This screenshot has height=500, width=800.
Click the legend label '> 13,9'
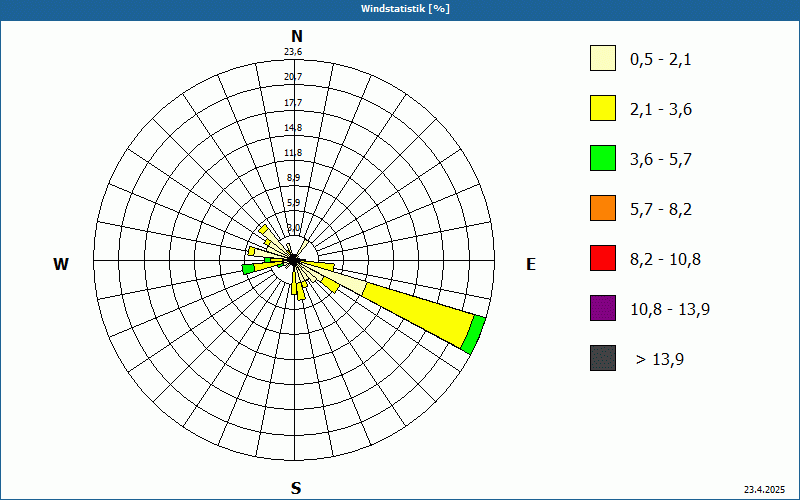click(660, 360)
